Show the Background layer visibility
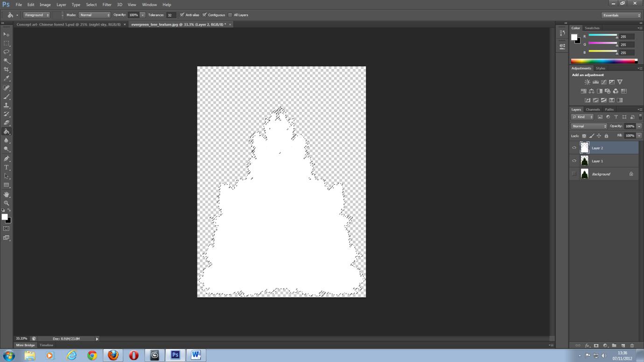Viewport: 644px width, 362px height. 574,174
